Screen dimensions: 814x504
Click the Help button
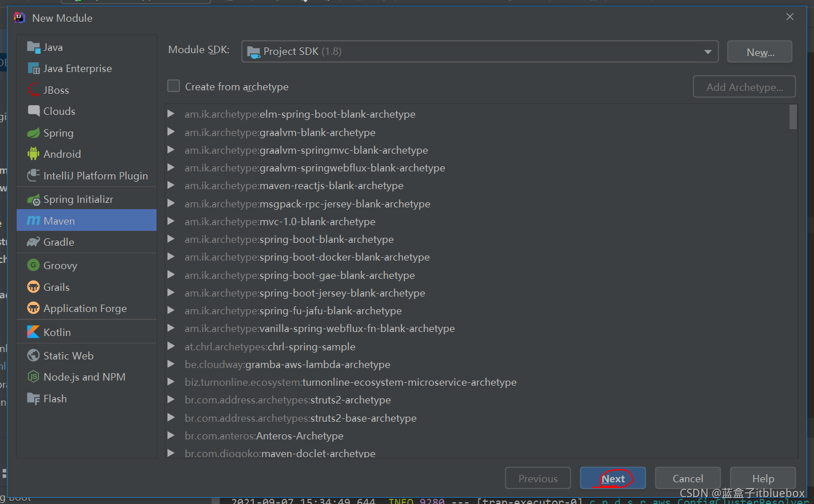pyautogui.click(x=763, y=478)
